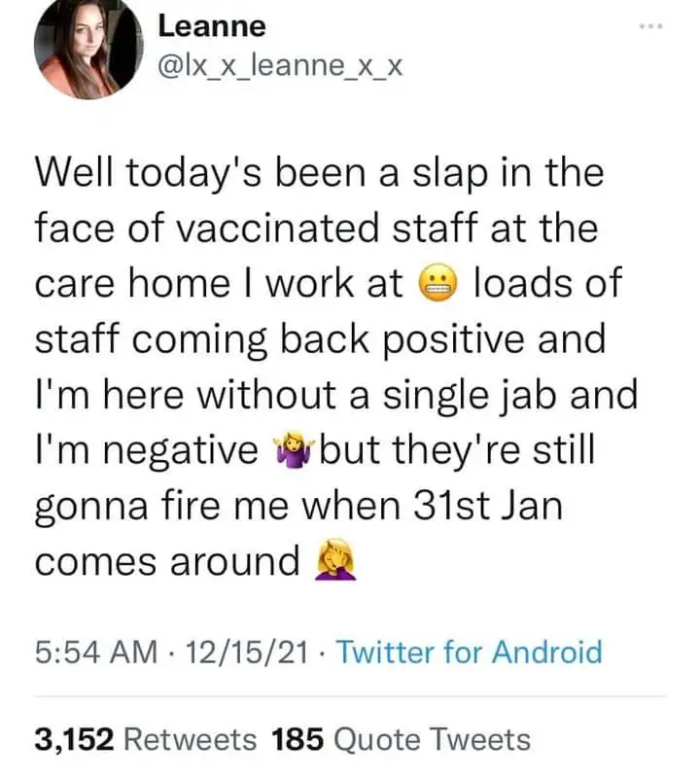This screenshot has width=700, height=778.
Task: Click the words "comes around" in the tweet
Action: (166, 562)
